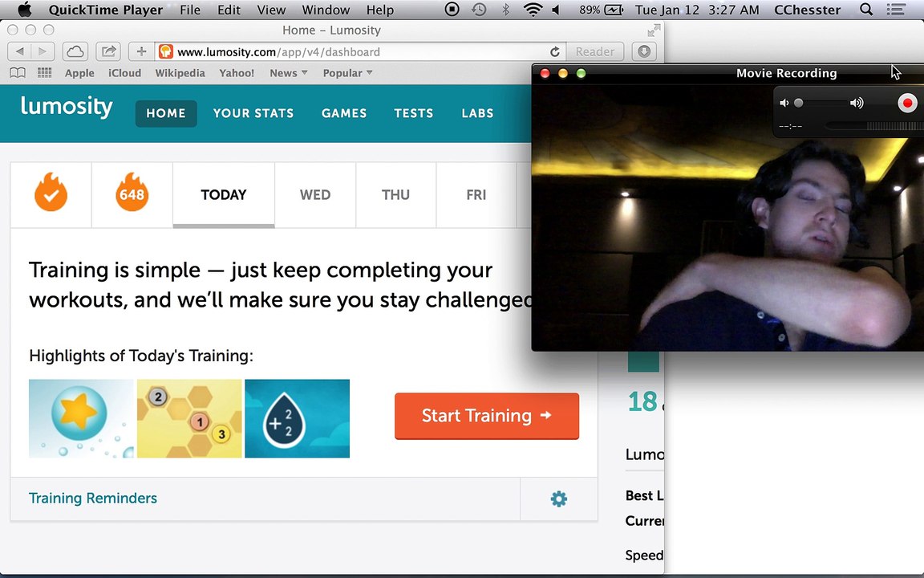Image resolution: width=924 pixels, height=578 pixels.
Task: Click the Start Training button
Action: [x=487, y=416]
